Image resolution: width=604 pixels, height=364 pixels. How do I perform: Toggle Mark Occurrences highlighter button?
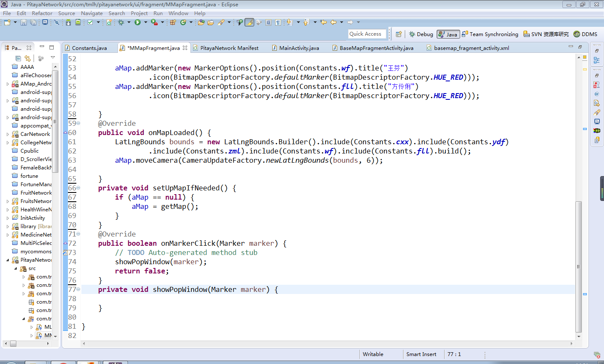[x=249, y=22]
